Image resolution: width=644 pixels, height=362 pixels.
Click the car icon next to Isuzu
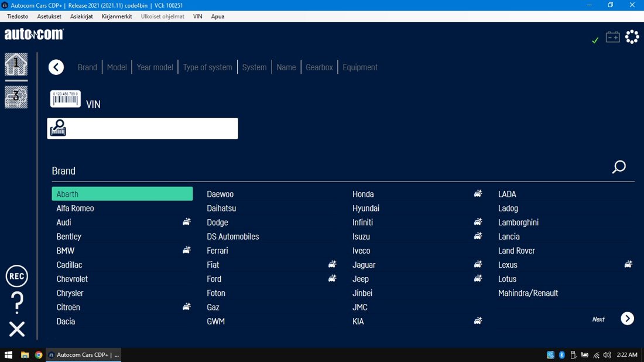click(x=478, y=236)
